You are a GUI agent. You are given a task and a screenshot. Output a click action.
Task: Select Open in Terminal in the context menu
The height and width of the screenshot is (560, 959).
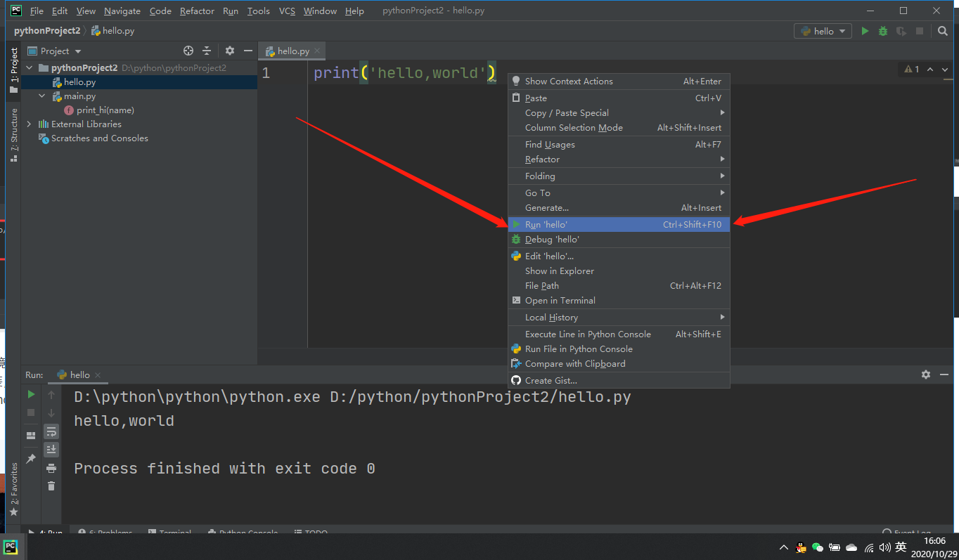pyautogui.click(x=619, y=301)
